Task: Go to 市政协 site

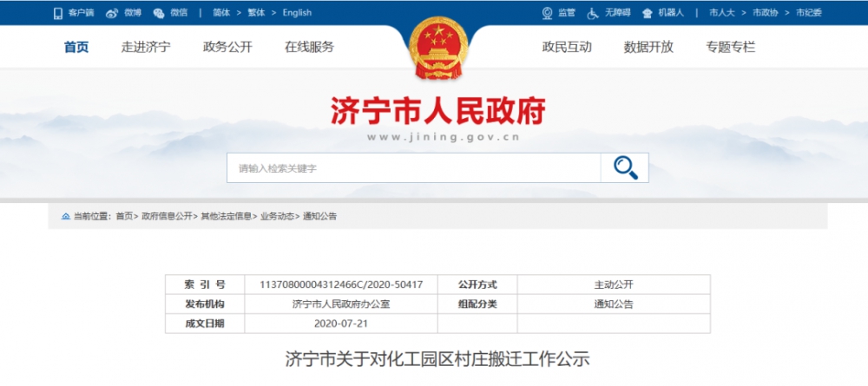Action: 765,13
